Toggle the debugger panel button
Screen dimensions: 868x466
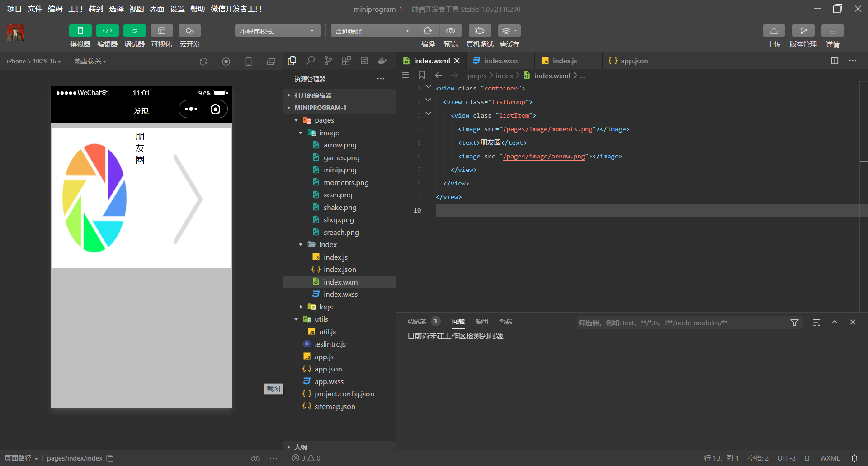(x=134, y=31)
